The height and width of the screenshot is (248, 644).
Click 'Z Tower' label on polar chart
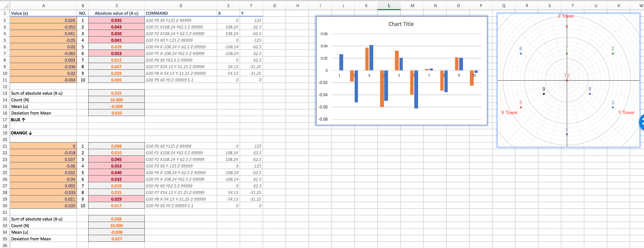tap(566, 16)
